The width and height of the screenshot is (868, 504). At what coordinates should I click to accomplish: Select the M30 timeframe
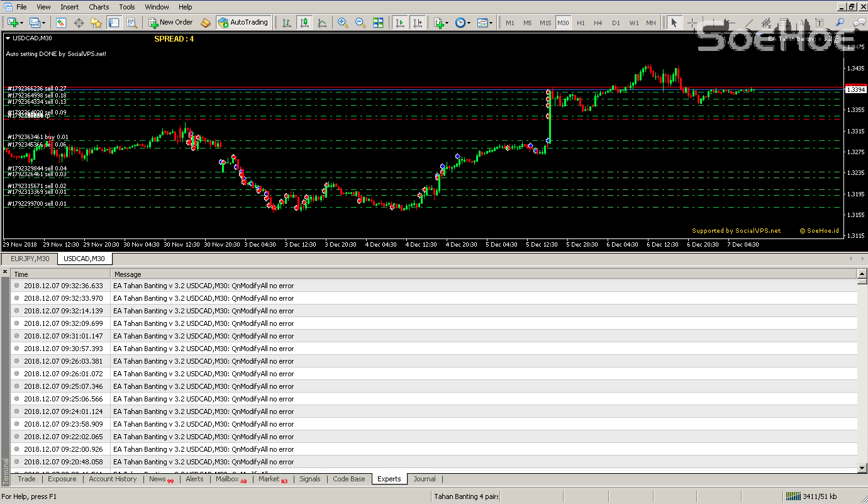(563, 22)
